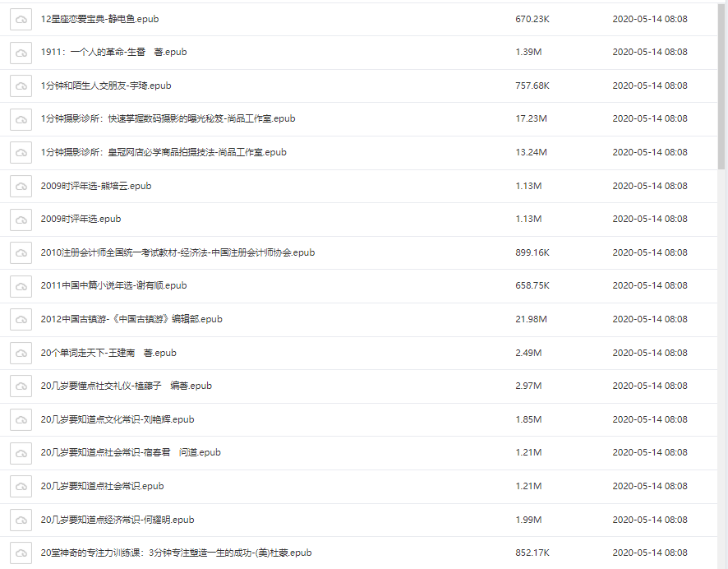Select 20个单词走天下-王建南 著.epub
The width and height of the screenshot is (728, 569).
click(x=108, y=353)
